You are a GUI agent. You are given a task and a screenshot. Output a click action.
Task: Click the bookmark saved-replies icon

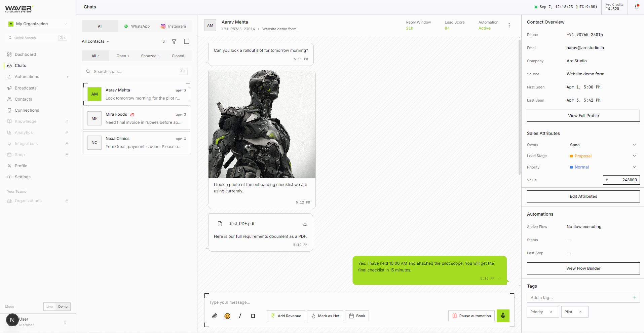click(253, 316)
